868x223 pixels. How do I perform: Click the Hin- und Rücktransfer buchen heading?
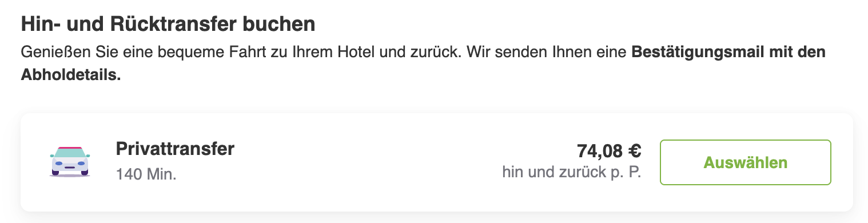[x=168, y=25]
